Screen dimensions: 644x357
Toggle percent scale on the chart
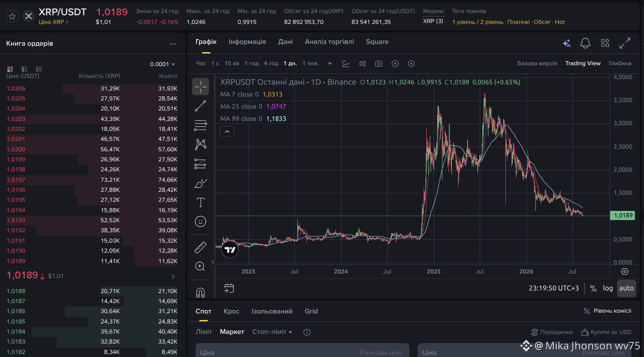coord(593,288)
